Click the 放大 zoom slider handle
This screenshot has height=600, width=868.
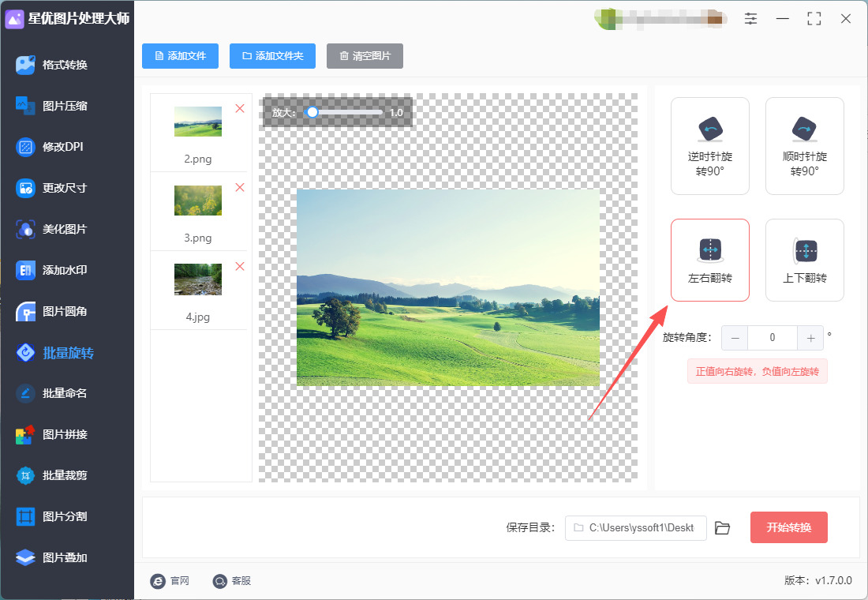click(x=312, y=112)
